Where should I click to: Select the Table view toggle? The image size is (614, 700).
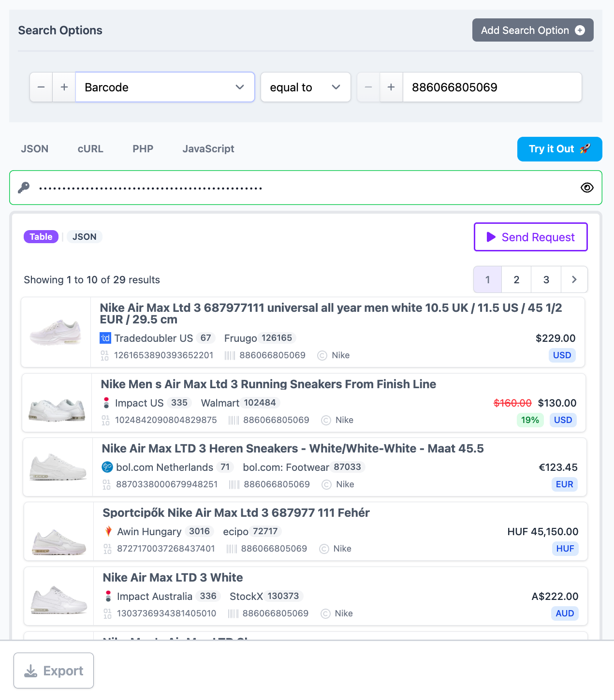pyautogui.click(x=41, y=236)
